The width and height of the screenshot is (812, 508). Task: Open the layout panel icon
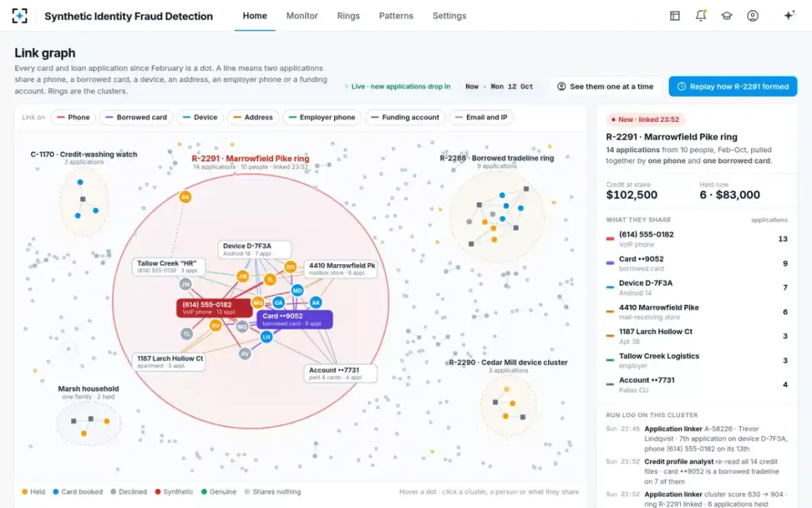coord(675,16)
